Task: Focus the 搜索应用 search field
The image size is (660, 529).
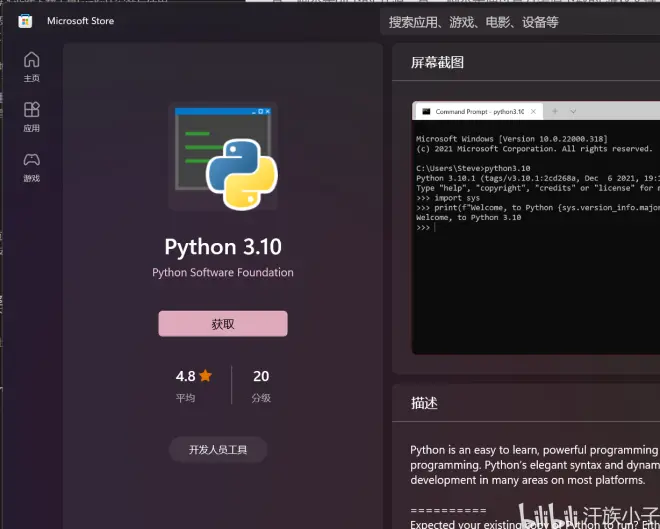Action: [x=520, y=22]
